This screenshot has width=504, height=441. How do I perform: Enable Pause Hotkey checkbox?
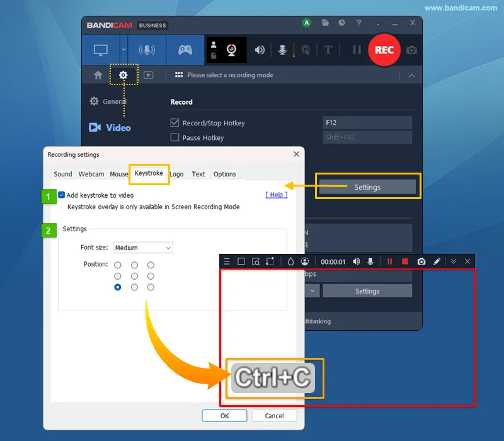pos(175,137)
